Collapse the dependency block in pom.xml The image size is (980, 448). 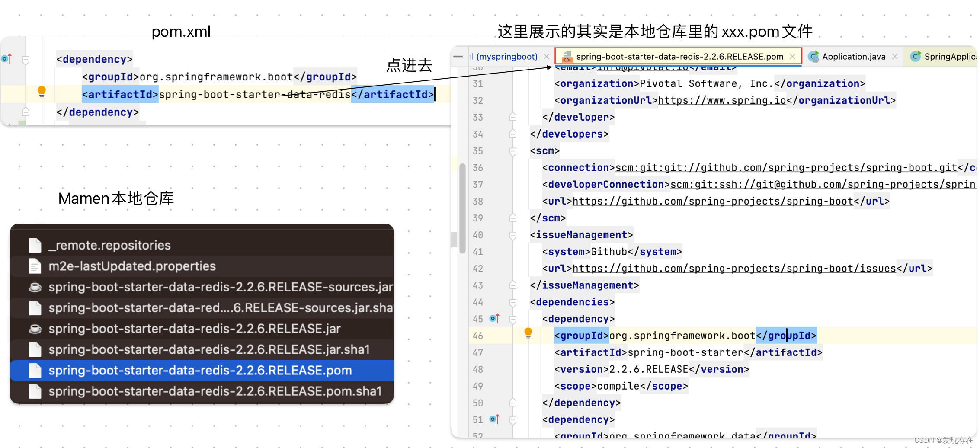[26, 60]
